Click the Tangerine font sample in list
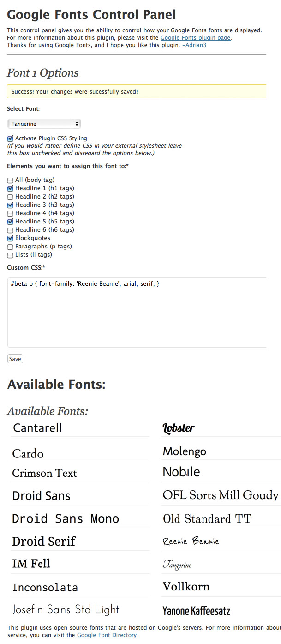The width and height of the screenshot is (281, 644). pyautogui.click(x=177, y=565)
